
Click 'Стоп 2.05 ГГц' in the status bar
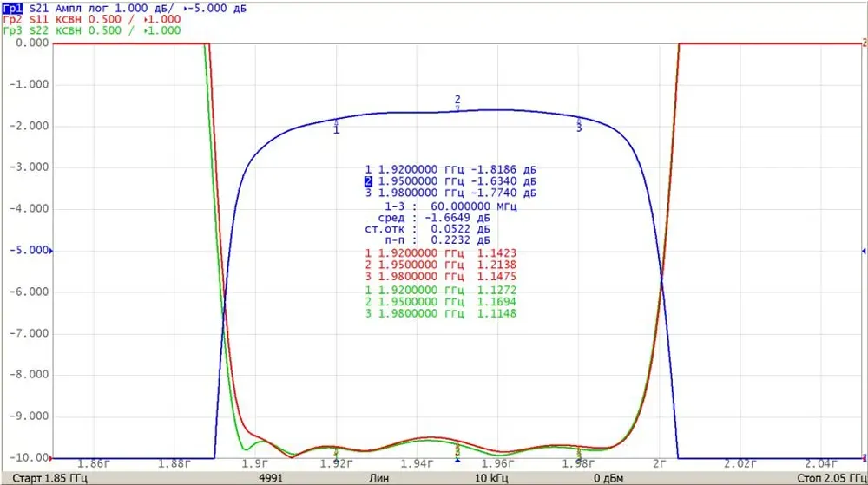click(832, 478)
